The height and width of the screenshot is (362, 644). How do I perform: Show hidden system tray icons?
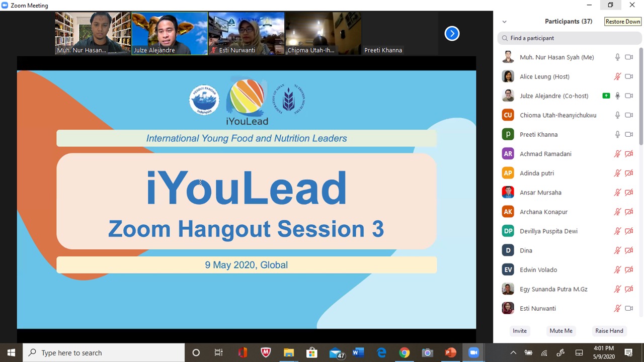pos(513,353)
